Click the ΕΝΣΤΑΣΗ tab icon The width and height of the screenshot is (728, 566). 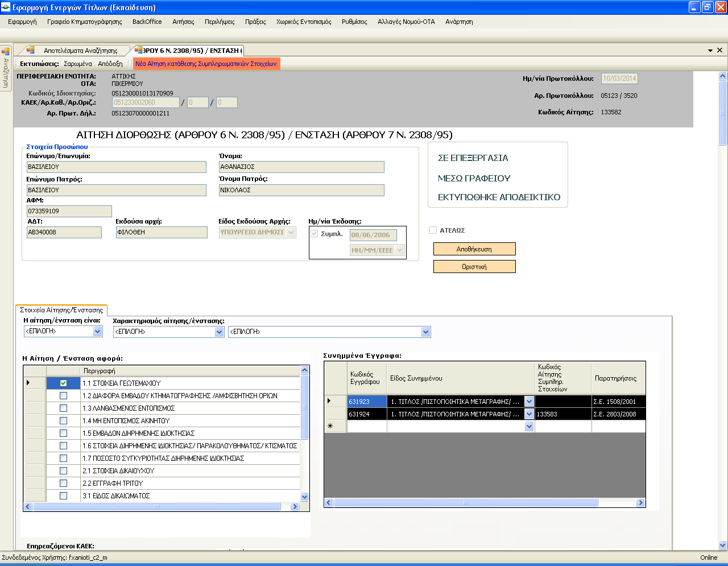click(x=139, y=50)
